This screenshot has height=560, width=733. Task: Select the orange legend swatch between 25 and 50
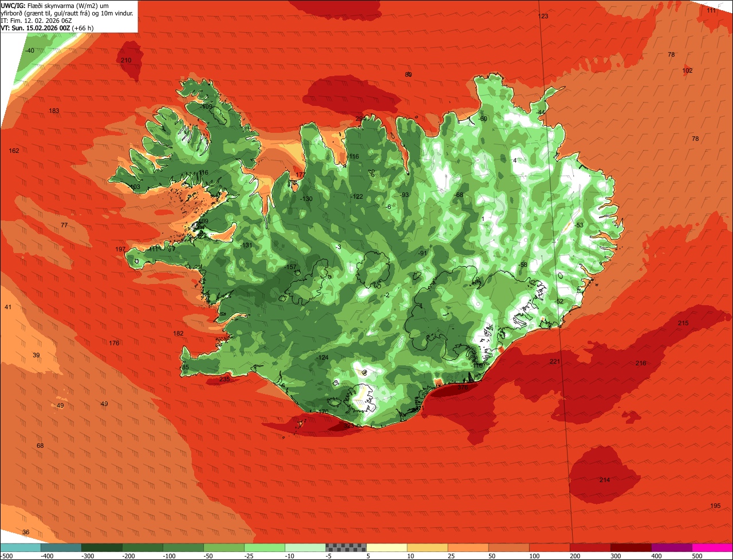(468, 547)
